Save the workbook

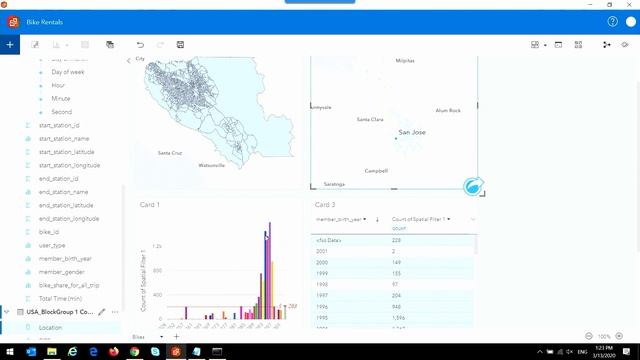pyautogui.click(x=180, y=44)
